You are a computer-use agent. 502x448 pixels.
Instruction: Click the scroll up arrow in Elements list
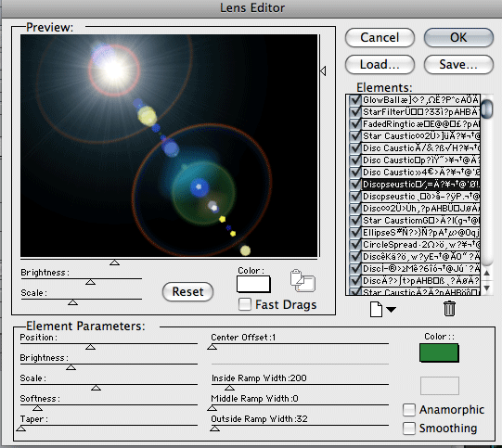pos(486,273)
